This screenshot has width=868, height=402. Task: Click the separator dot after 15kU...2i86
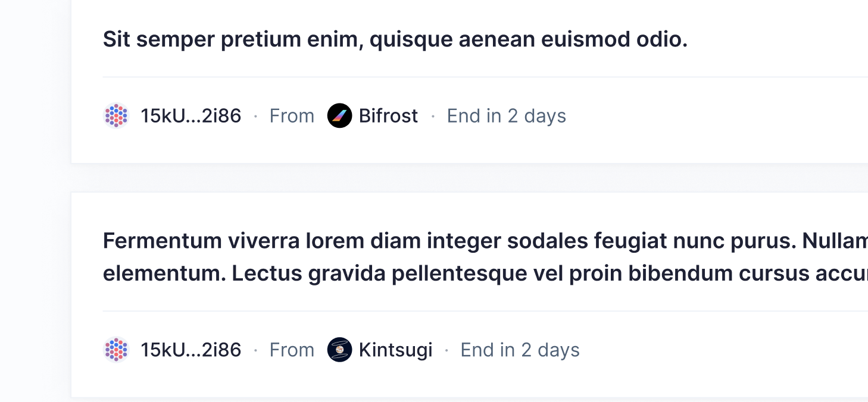click(255, 116)
